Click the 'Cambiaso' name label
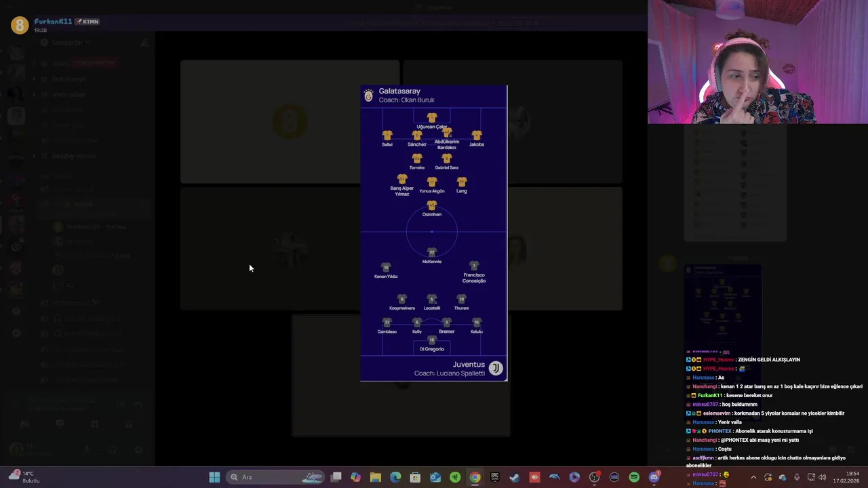868x488 pixels. coord(387,331)
